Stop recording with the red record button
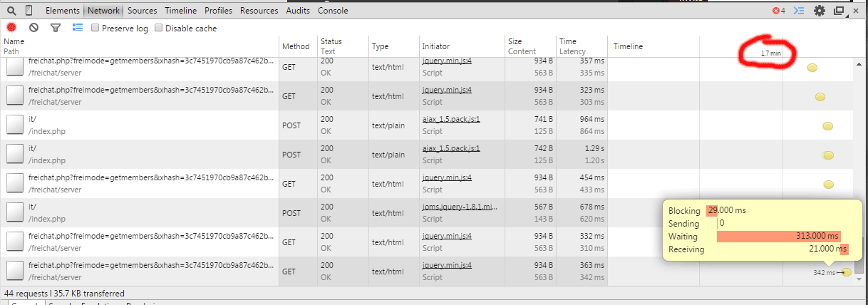 pos(12,28)
